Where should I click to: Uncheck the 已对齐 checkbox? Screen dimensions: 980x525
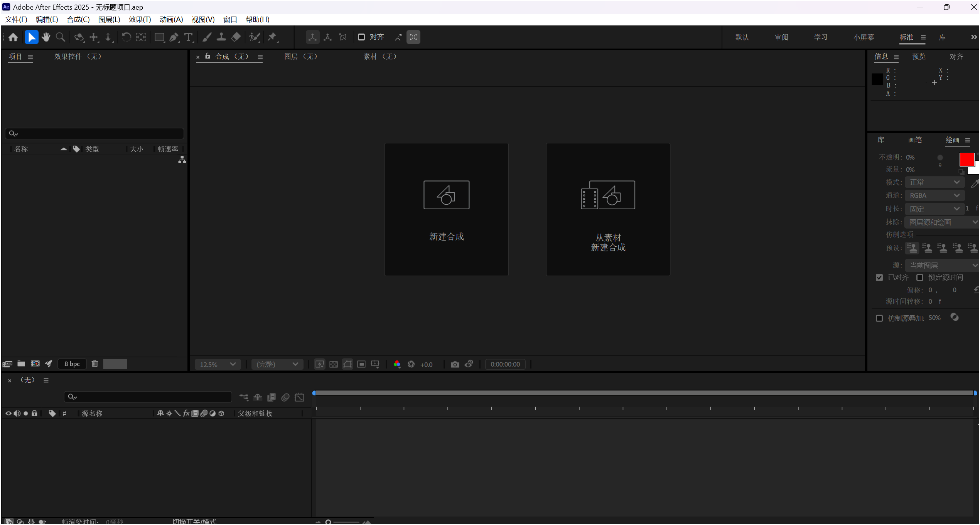(x=879, y=278)
